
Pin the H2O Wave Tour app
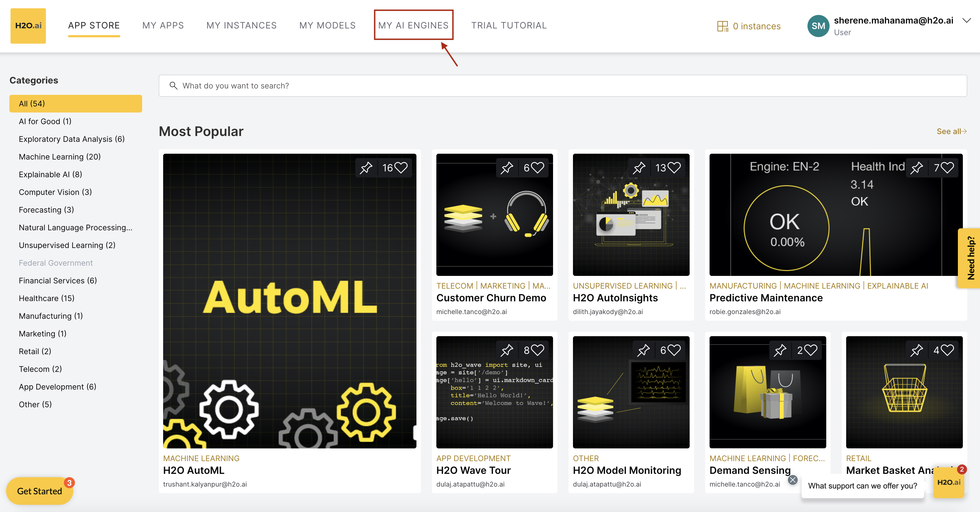507,350
